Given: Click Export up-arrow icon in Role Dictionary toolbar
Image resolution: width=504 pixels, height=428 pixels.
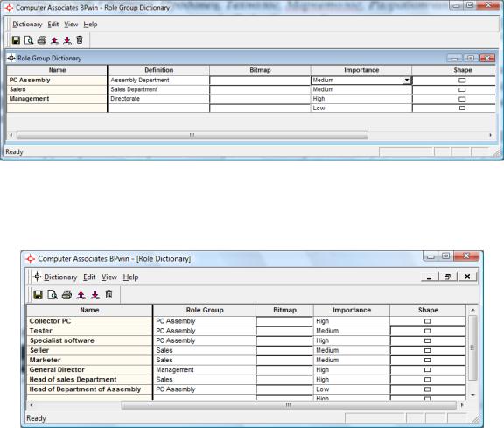Looking at the screenshot, I should point(81,295).
